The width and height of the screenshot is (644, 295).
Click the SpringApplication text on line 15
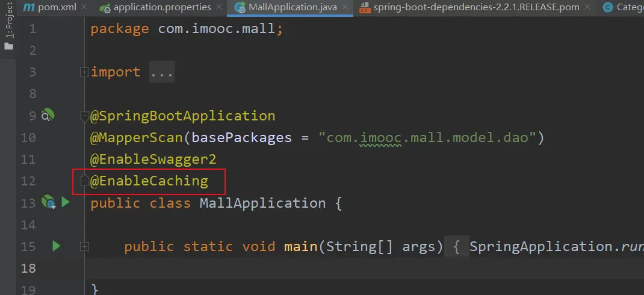pyautogui.click(x=541, y=246)
